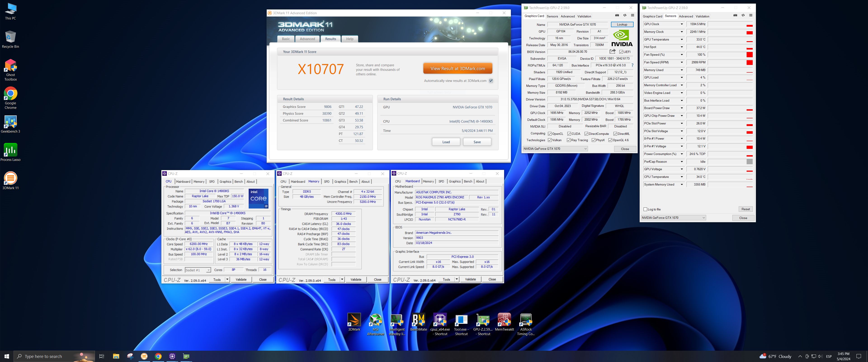The width and height of the screenshot is (868, 362).
Task: Open the Recycle Bin desktop icon
Action: 10,39
